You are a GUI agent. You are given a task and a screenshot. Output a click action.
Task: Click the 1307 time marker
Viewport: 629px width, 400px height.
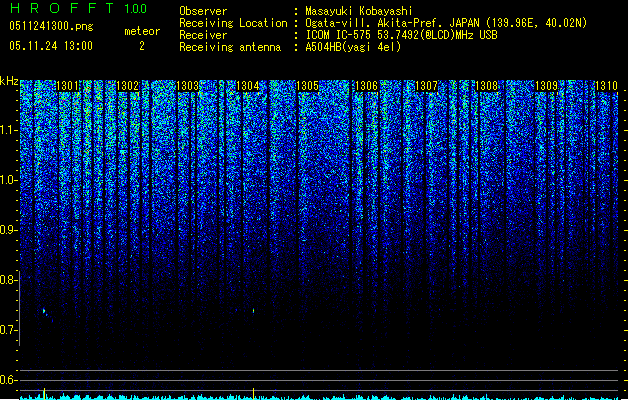426,86
